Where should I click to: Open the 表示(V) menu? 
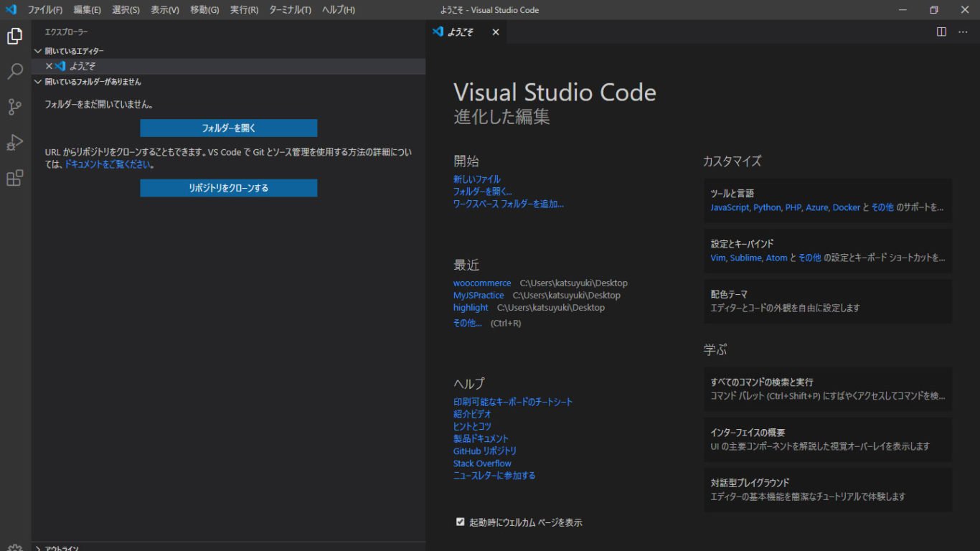[165, 10]
